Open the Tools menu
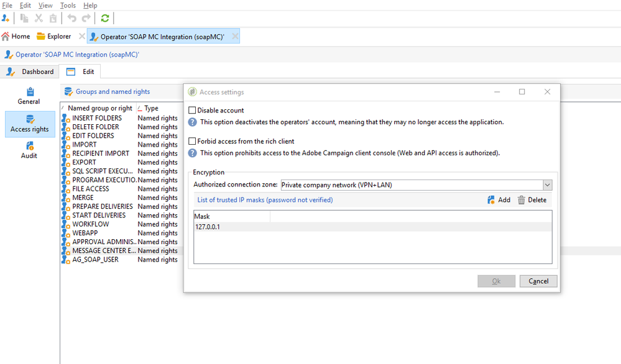 click(68, 6)
